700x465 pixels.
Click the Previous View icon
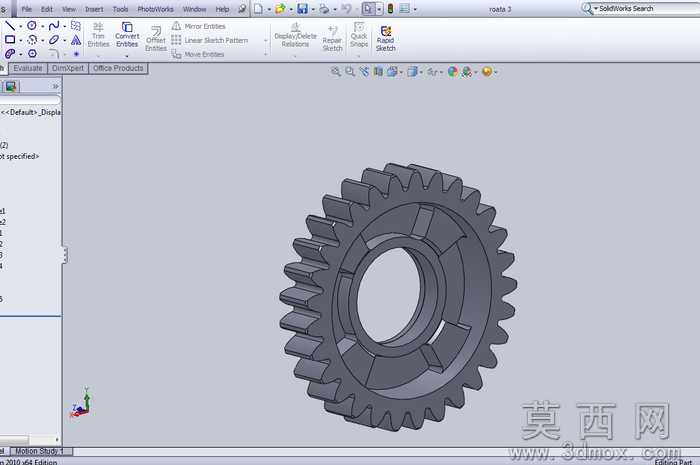[364, 71]
